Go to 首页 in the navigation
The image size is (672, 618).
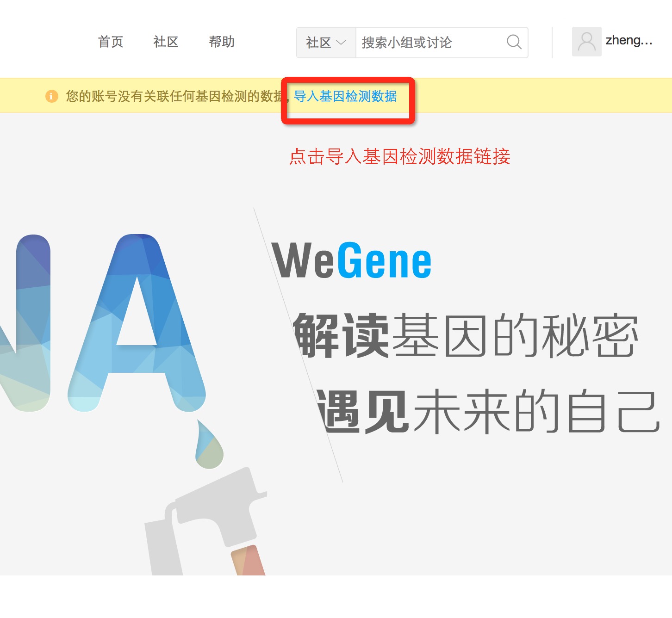pos(111,42)
